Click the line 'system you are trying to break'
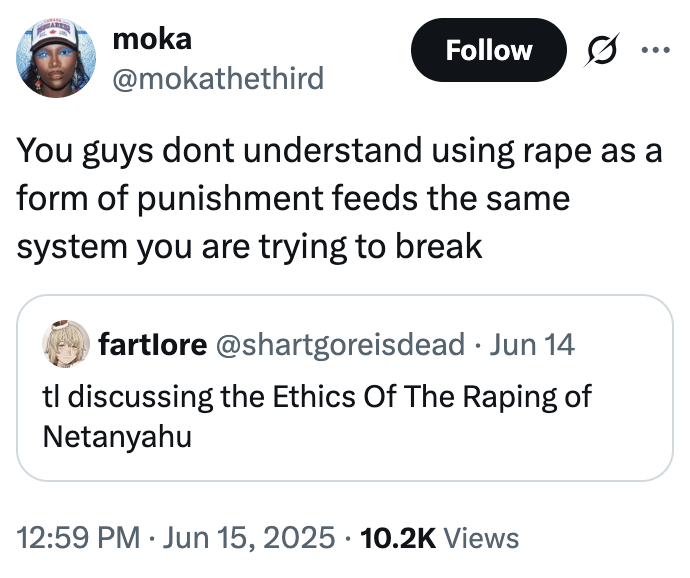Image resolution: width=690 pixels, height=578 pixels. [249, 245]
